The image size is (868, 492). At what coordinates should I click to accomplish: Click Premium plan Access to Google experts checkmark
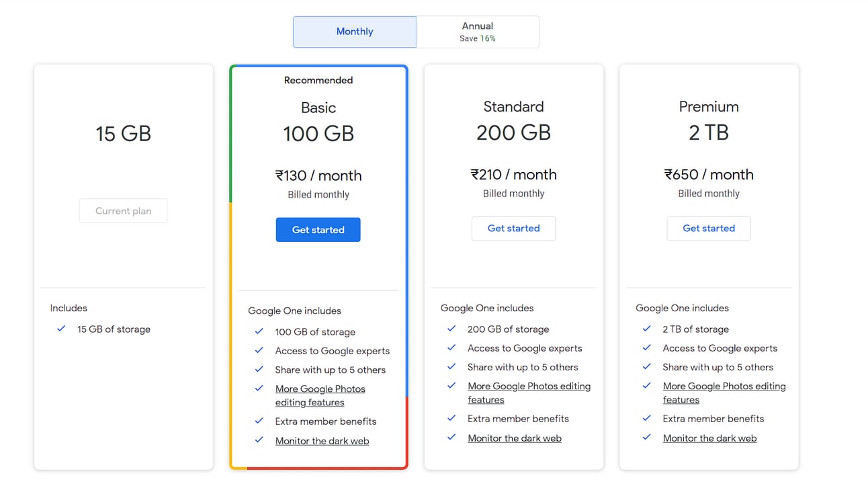pyautogui.click(x=646, y=347)
